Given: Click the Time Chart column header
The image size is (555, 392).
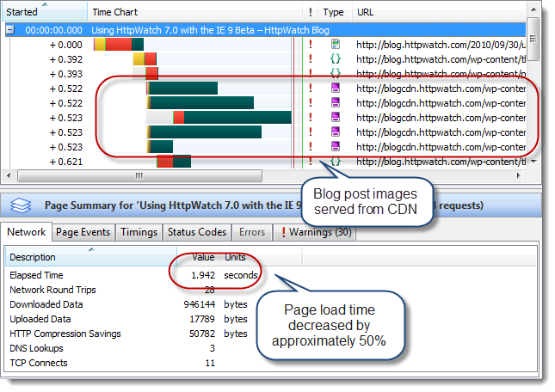Looking at the screenshot, I should (x=194, y=12).
